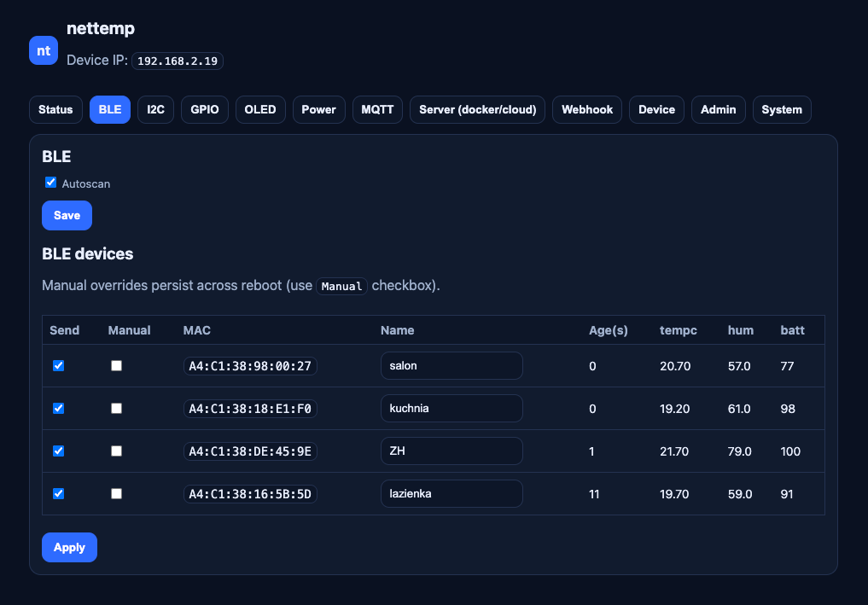The image size is (868, 605).
Task: Open the Status tab
Action: pos(55,110)
